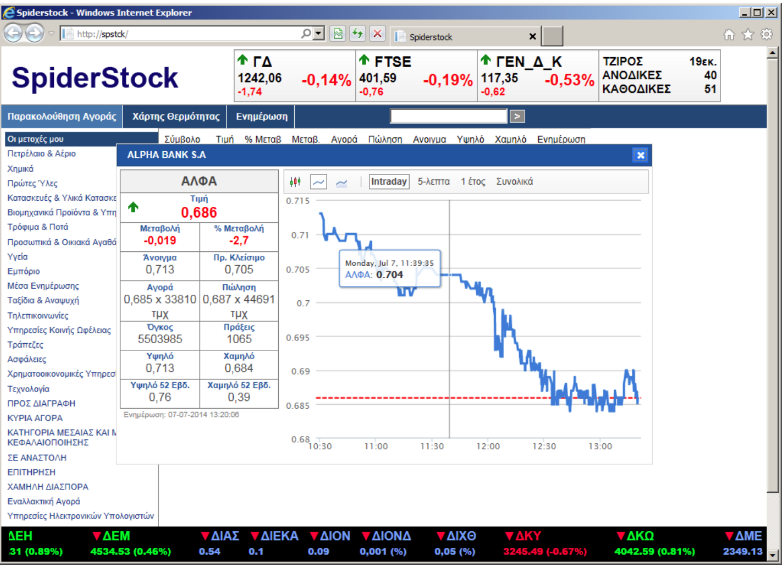Click the browser Back arrow

(x=13, y=33)
